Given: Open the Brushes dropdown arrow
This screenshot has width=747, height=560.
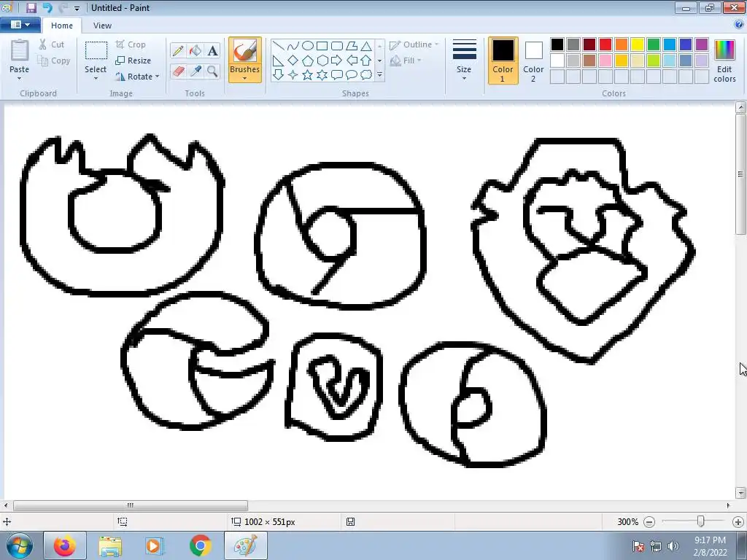Looking at the screenshot, I should point(244,79).
